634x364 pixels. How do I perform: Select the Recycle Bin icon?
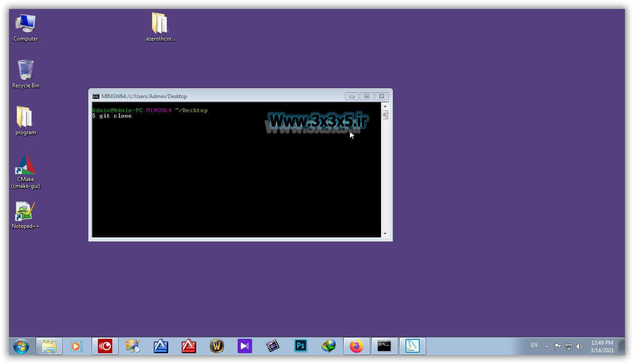coord(25,74)
